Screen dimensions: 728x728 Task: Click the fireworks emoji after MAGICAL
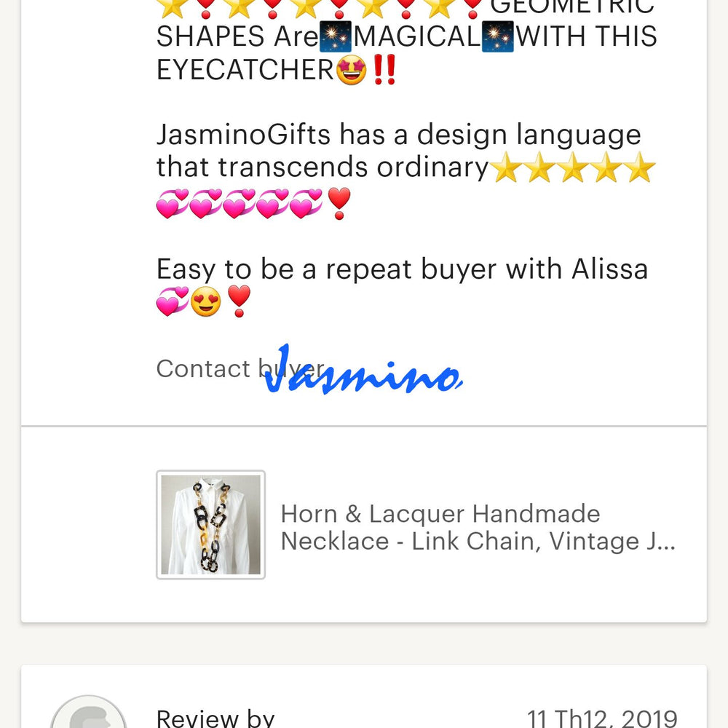(x=498, y=36)
